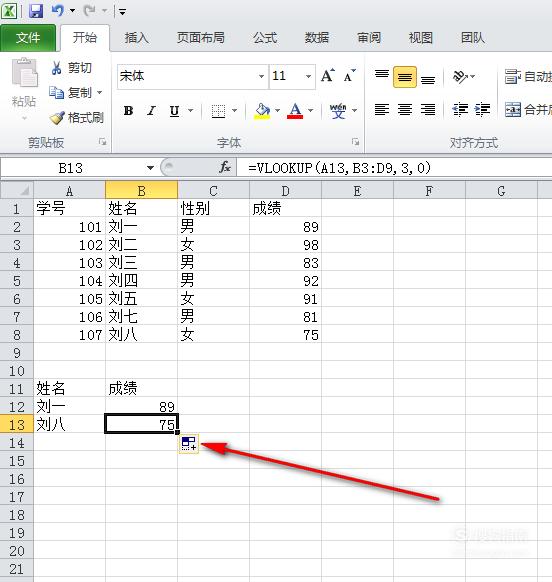Click the phonetic guide wén icon
The width and height of the screenshot is (552, 582).
(x=338, y=111)
